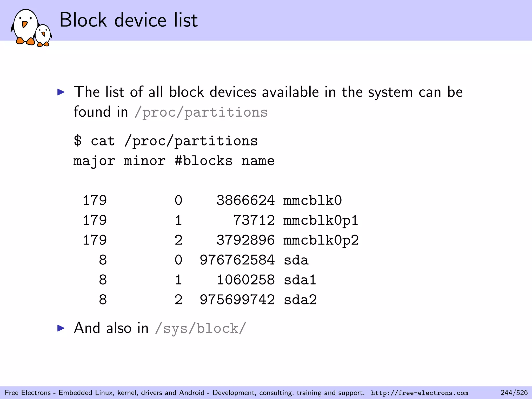532x399 pixels.
Task: Click the '#blocks' column header
Action: tap(203, 161)
